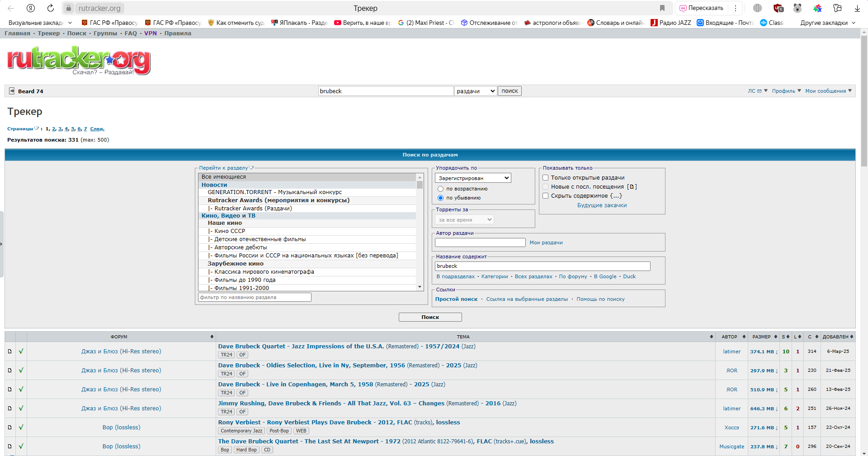Sort results by РАЗМЕР column arrows
Image resolution: width=868 pixels, height=456 pixels.
[776, 337]
